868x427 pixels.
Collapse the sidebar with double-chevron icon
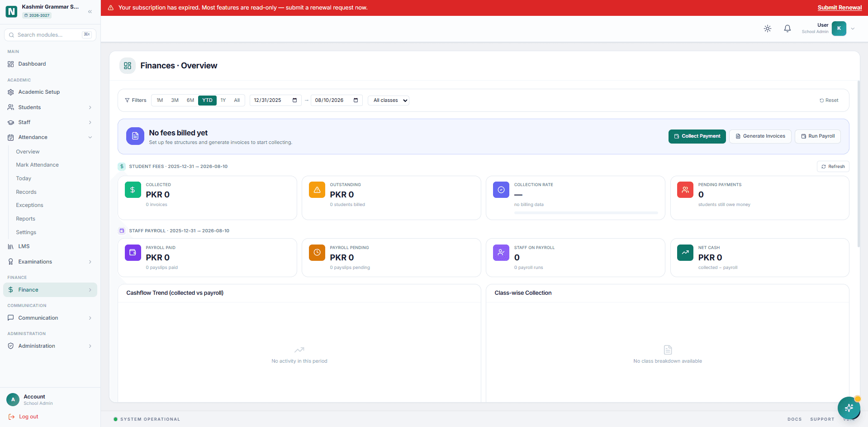(90, 11)
